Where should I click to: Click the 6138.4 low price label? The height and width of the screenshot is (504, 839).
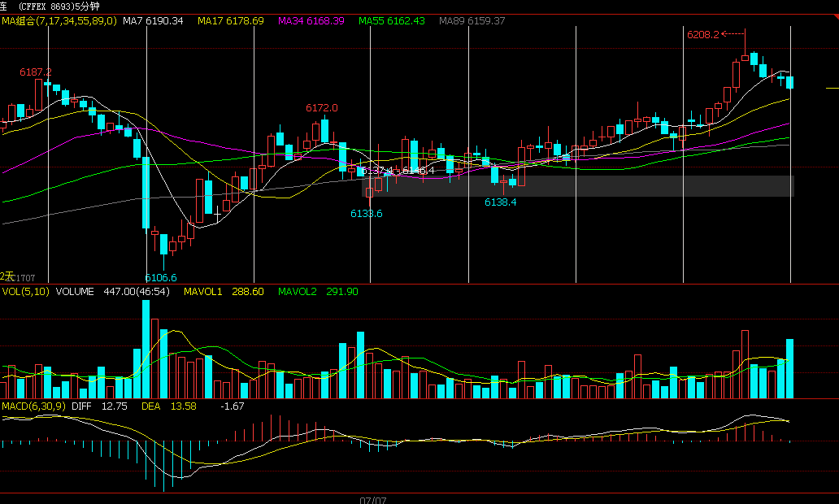(x=501, y=202)
